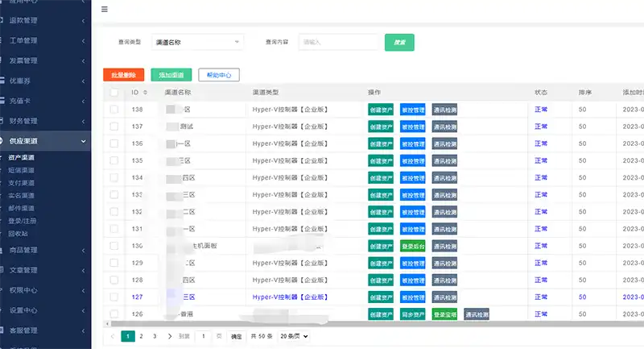Screen dimensions: 644x349
Task: Expand 客服管理 sidebar menu
Action: pyautogui.click(x=44, y=330)
